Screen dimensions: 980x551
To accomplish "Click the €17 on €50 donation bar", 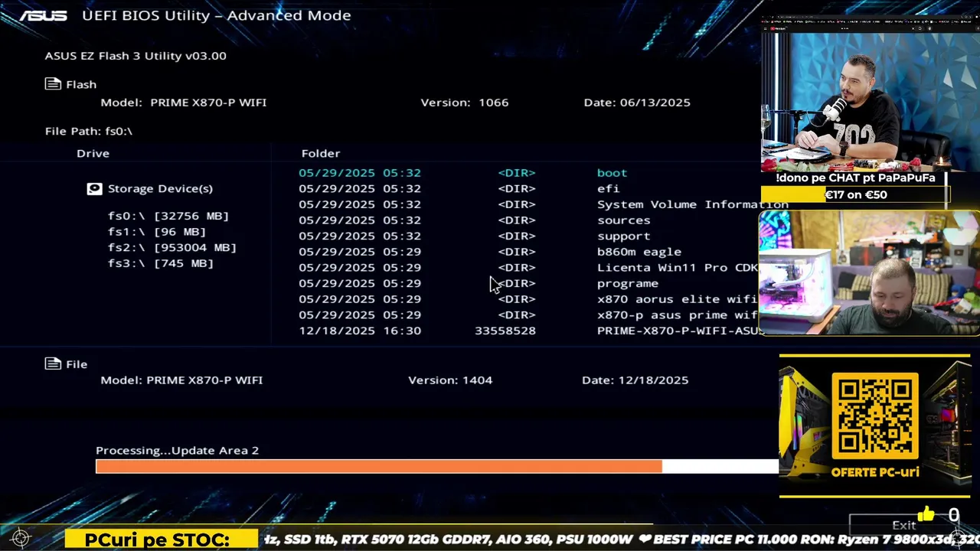I will pos(855,194).
